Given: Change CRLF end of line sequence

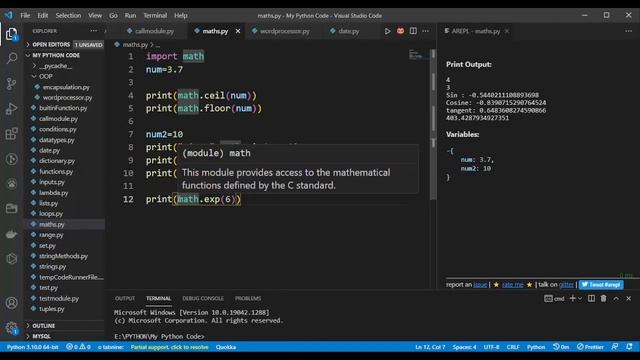Looking at the screenshot, I should point(513,347).
